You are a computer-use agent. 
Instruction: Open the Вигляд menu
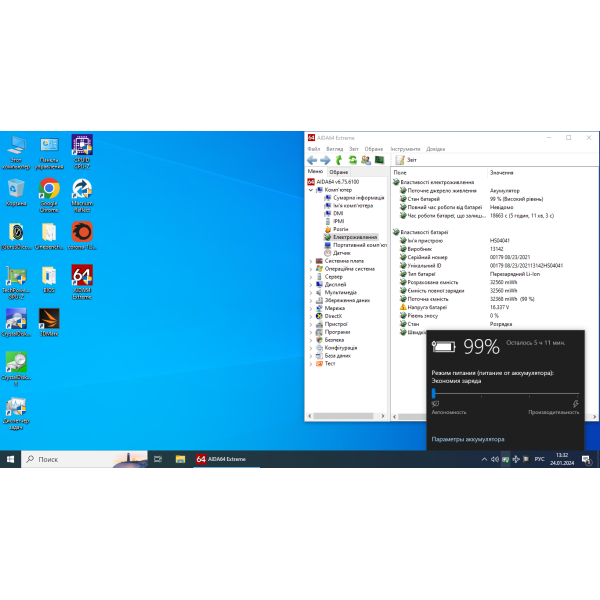tap(334, 149)
